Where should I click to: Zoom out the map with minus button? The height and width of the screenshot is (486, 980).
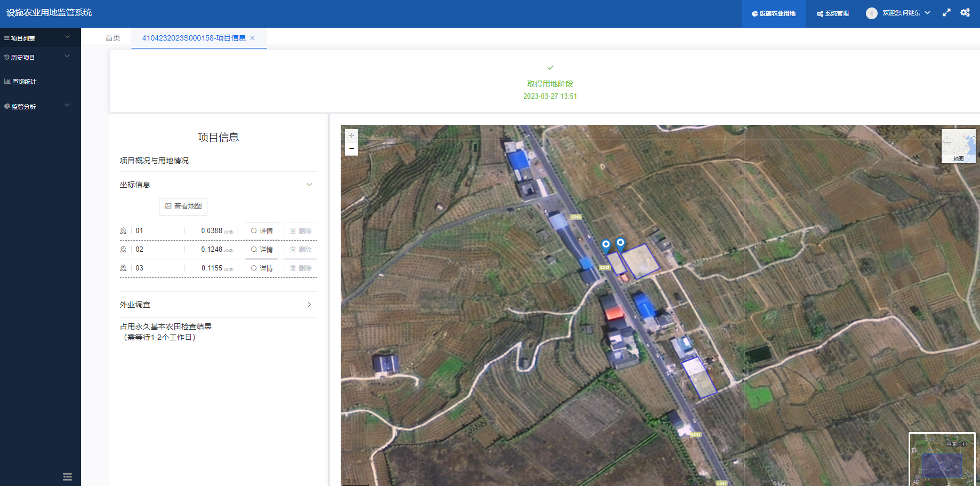click(351, 149)
